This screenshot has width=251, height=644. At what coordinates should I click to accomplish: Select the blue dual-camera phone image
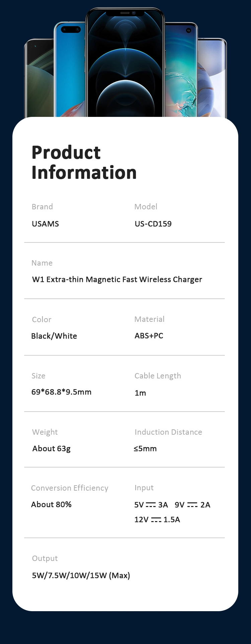70,69
